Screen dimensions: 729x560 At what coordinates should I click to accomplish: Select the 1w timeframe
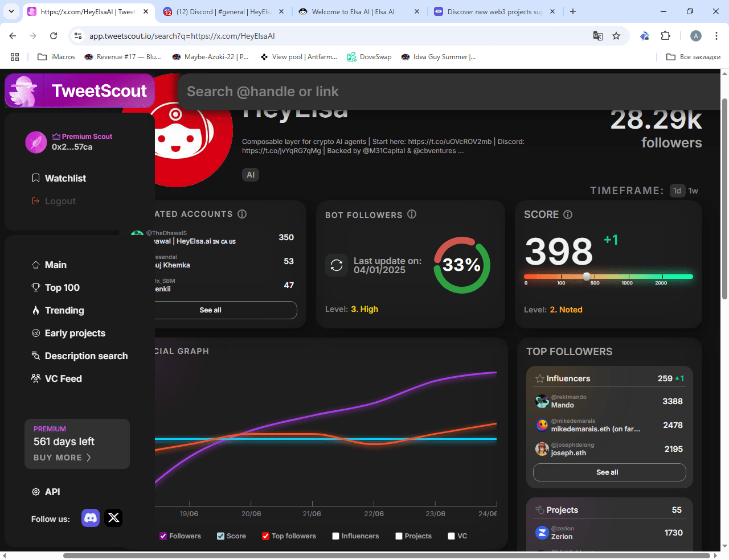(x=693, y=191)
